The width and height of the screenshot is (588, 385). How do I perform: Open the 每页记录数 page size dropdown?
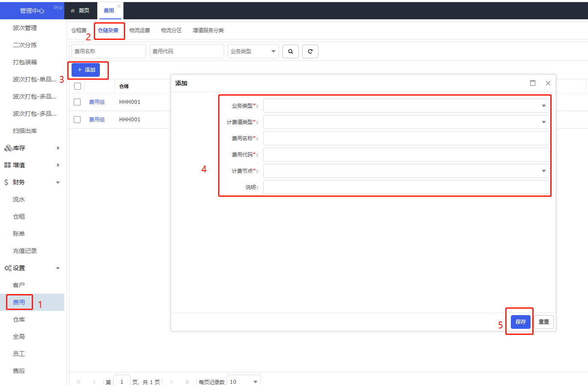[244, 381]
